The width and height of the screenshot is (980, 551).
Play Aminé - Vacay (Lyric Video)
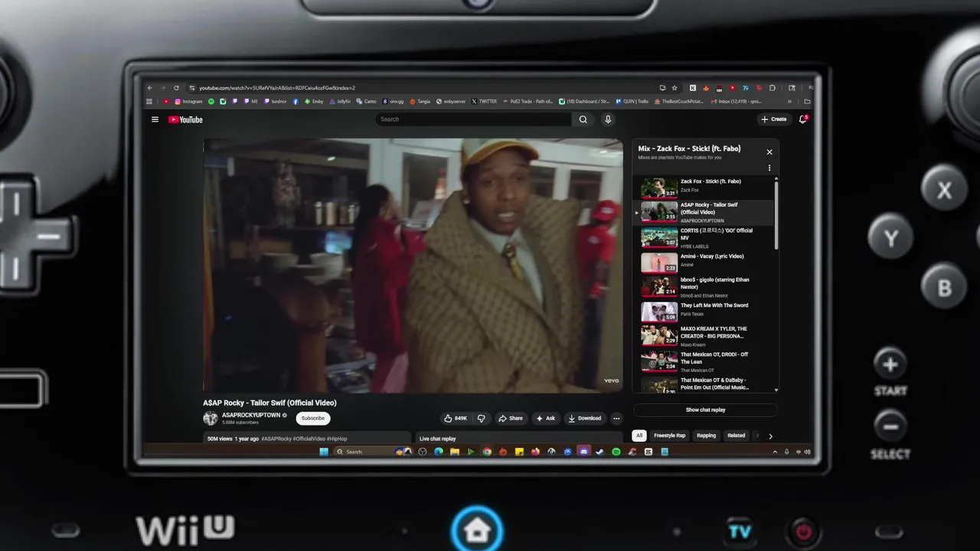click(704, 262)
